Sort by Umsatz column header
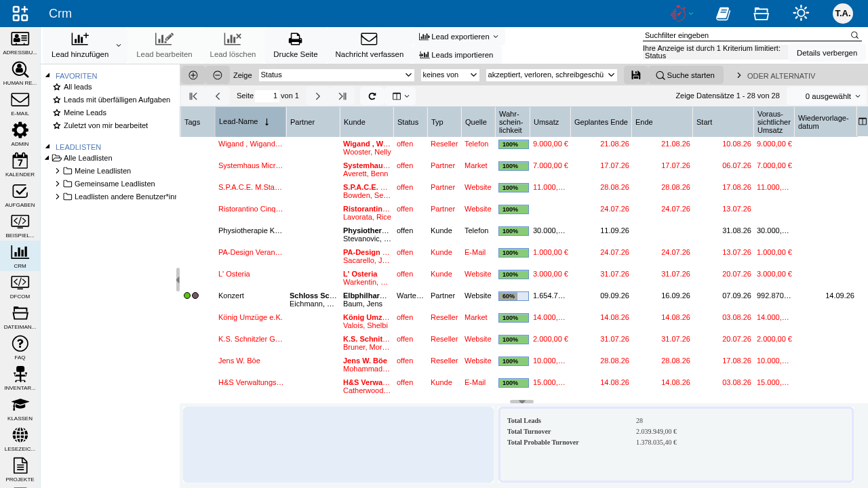This screenshot has height=488, width=868. click(x=550, y=122)
